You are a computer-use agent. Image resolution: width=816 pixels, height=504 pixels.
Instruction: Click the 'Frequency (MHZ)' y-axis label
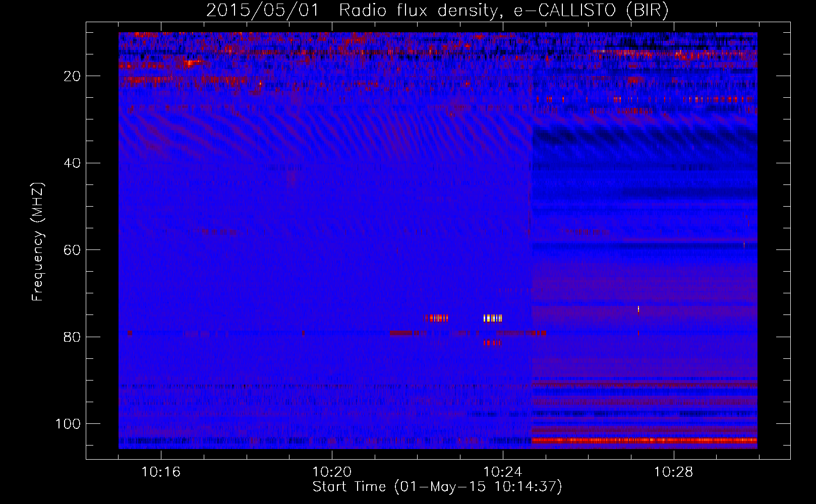click(x=38, y=242)
